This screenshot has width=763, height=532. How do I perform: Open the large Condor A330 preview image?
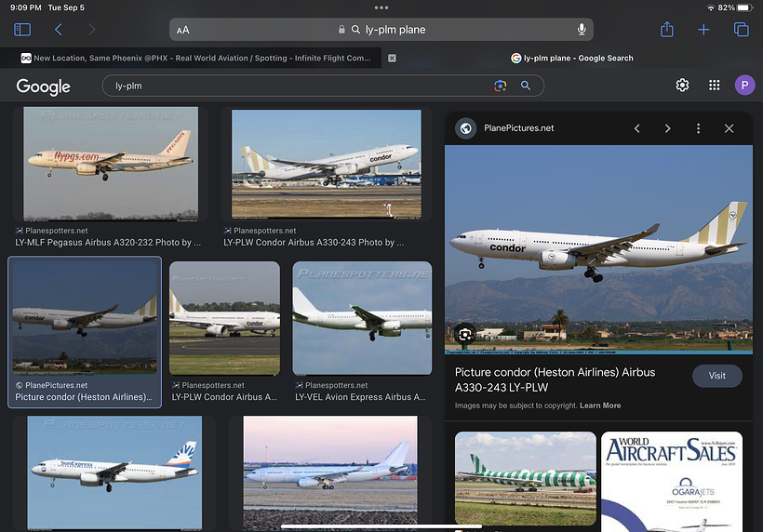[598, 249]
